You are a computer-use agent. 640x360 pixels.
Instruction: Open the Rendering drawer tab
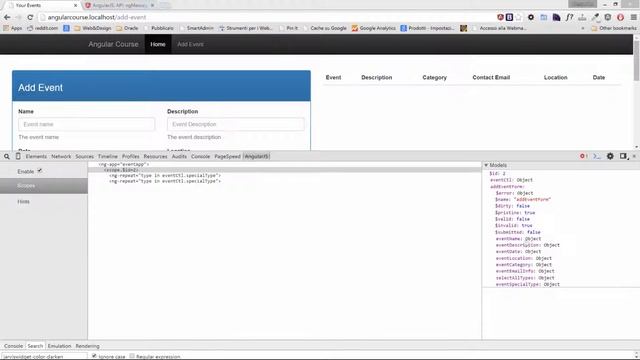[87, 346]
